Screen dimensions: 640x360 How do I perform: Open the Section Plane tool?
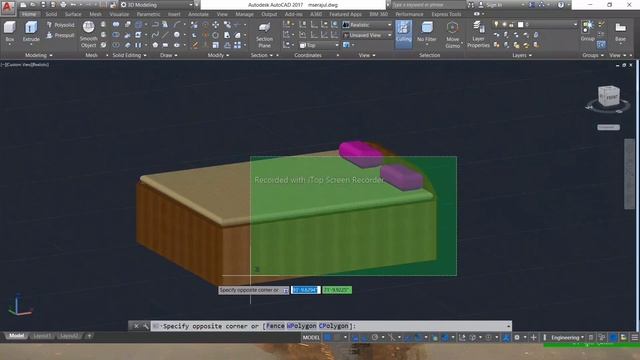(x=264, y=35)
